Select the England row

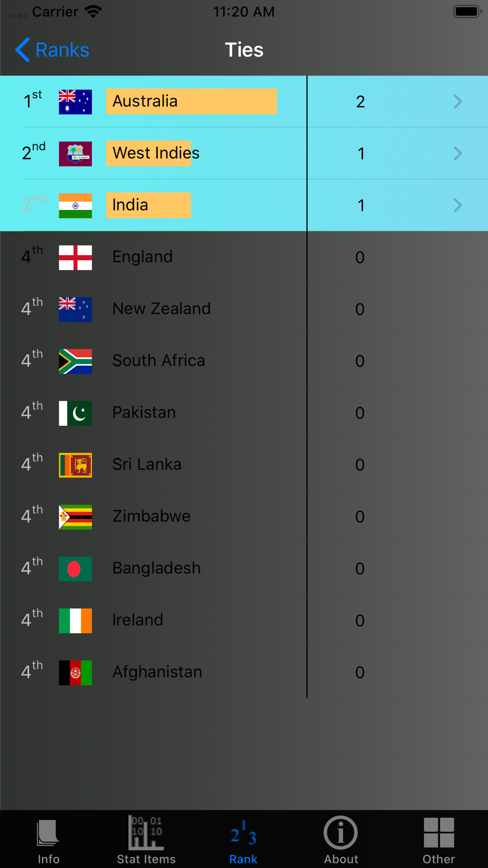click(244, 257)
